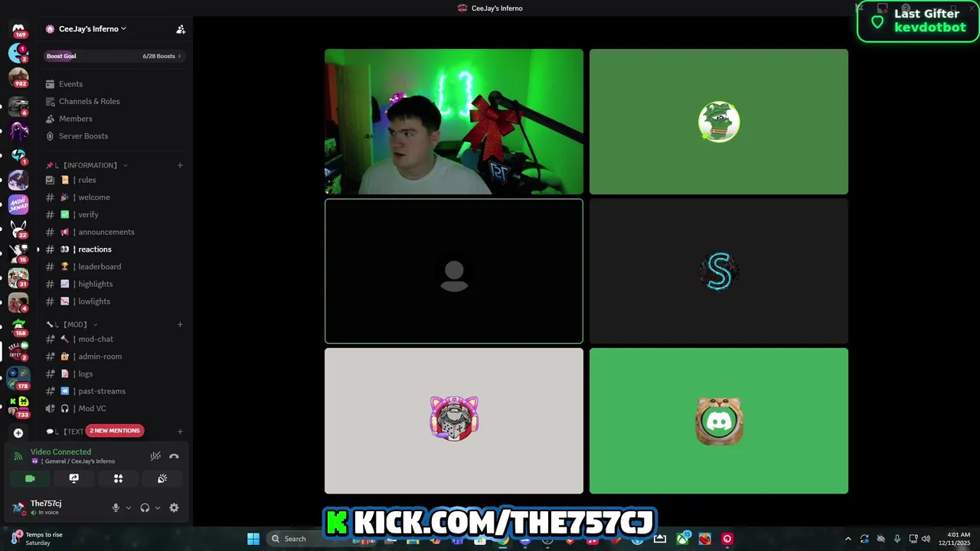
Task: Collapse the INFORMATION category
Action: point(87,165)
